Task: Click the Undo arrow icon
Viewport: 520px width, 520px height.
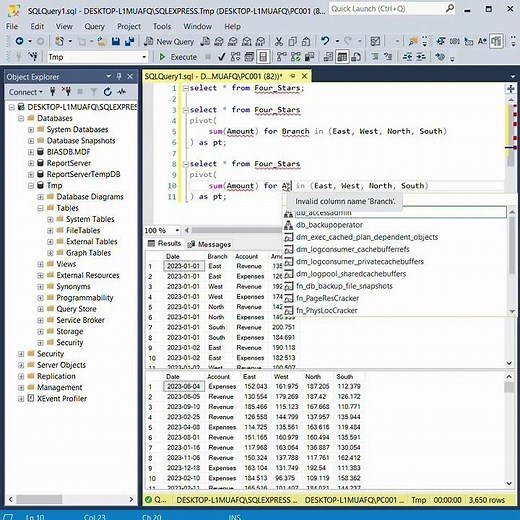Action: (x=325, y=41)
